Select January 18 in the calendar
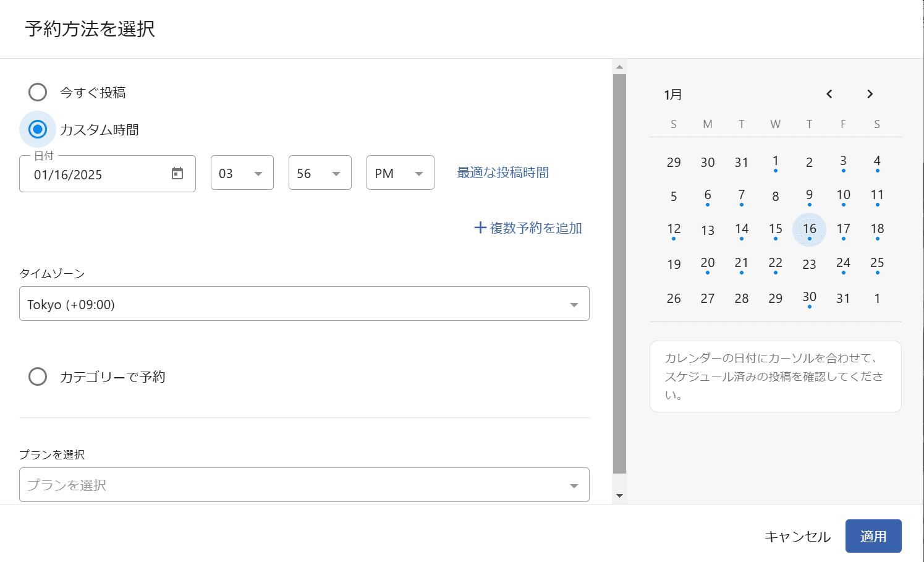 coord(877,230)
